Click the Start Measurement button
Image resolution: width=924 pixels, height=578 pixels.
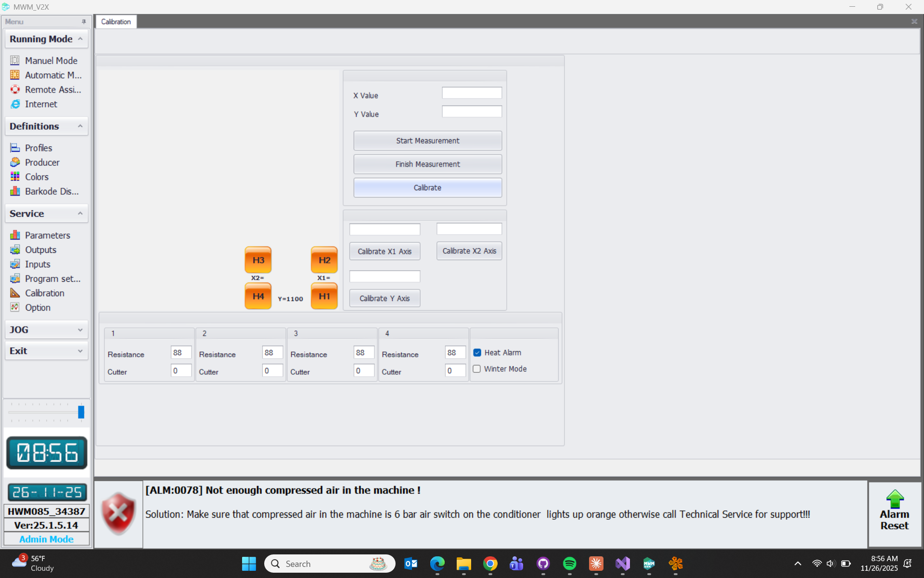click(x=427, y=141)
